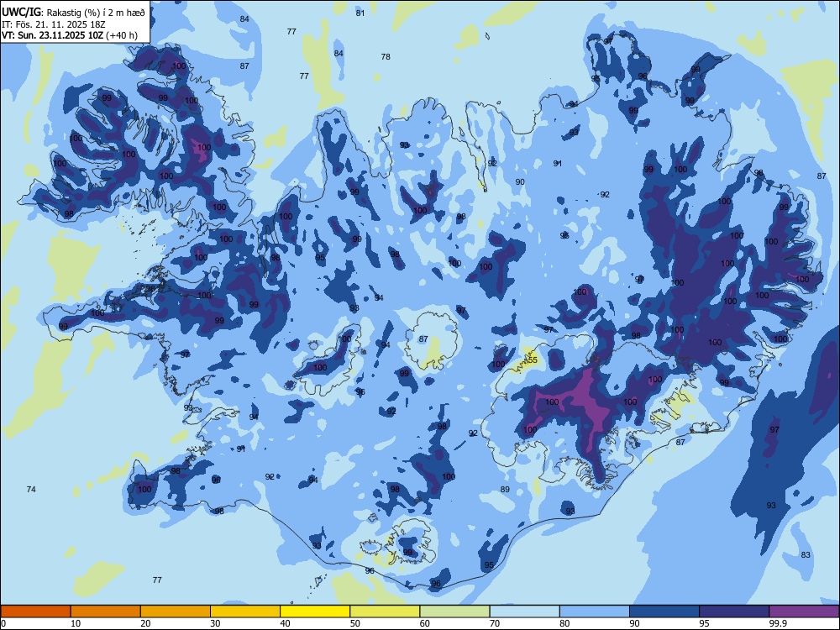Click the 10–20 orange legend swatch
The height and width of the screenshot is (630, 840).
pos(106,612)
